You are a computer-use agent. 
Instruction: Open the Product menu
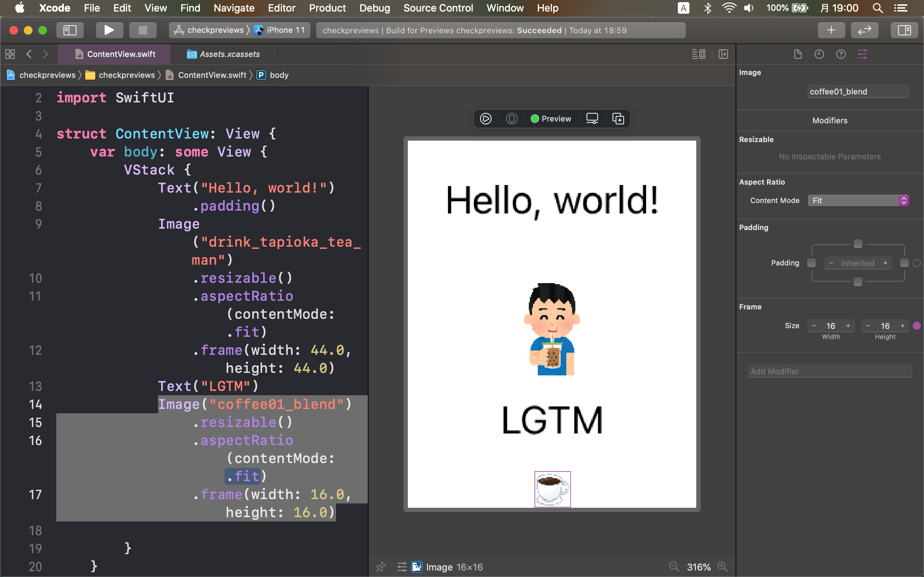[327, 8]
